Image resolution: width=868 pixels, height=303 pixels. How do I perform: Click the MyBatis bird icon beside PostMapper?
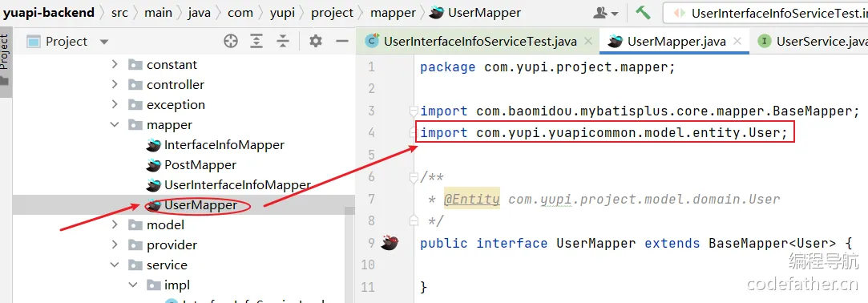point(153,165)
